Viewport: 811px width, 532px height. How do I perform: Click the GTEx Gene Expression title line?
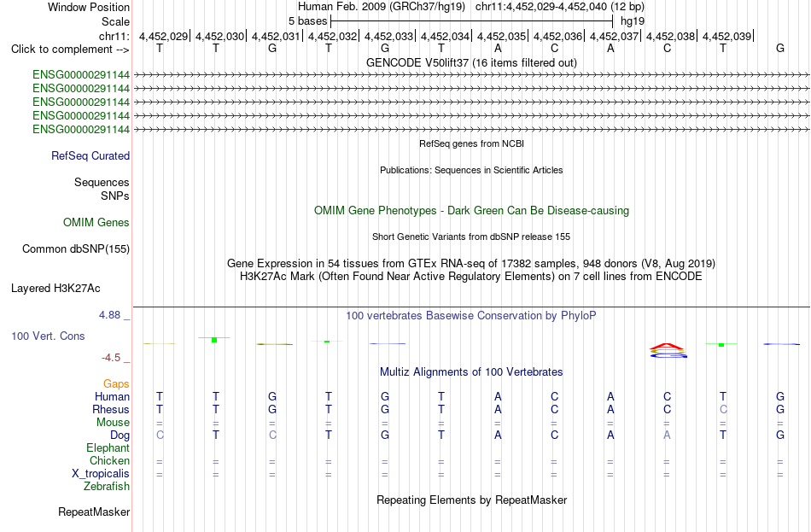click(x=471, y=263)
